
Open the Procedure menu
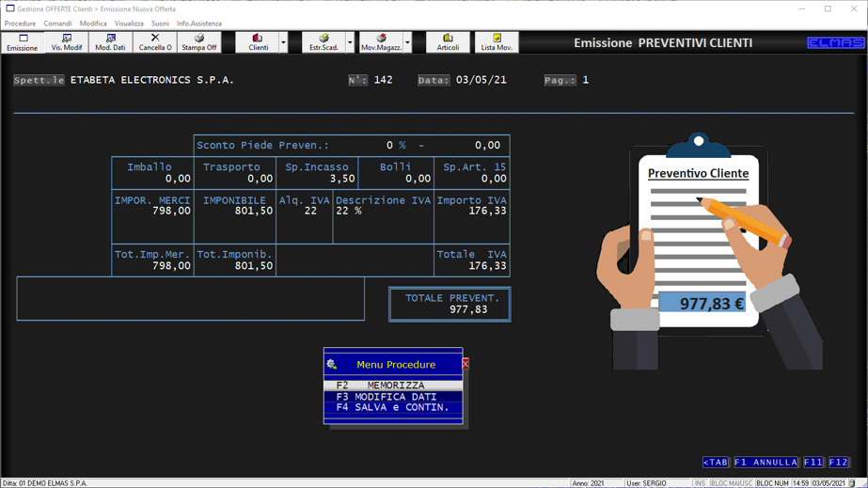tap(20, 24)
